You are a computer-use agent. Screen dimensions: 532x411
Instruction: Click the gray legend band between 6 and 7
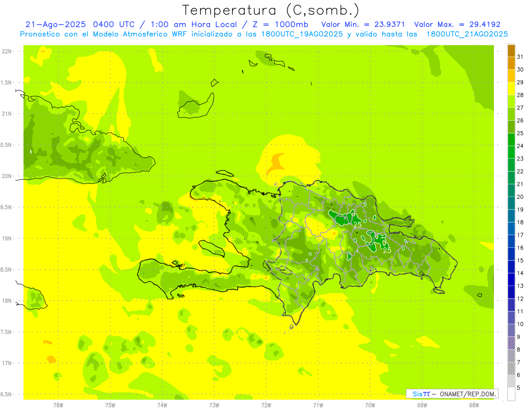coord(511,368)
